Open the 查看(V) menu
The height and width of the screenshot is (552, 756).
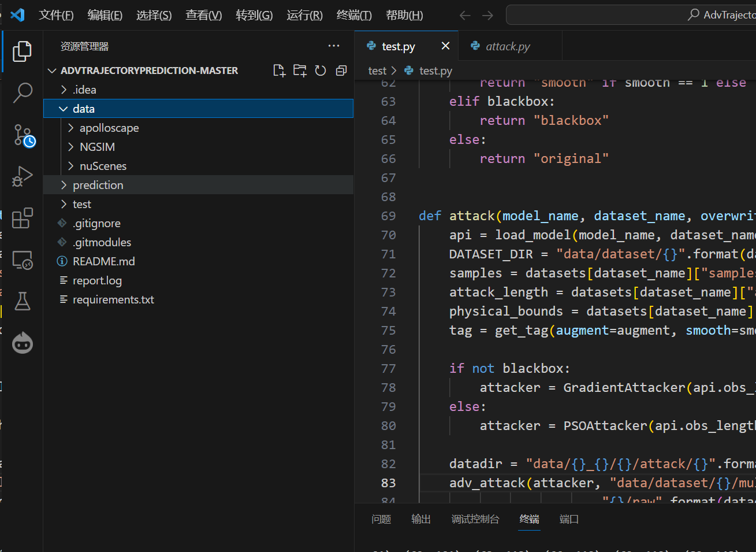point(204,16)
